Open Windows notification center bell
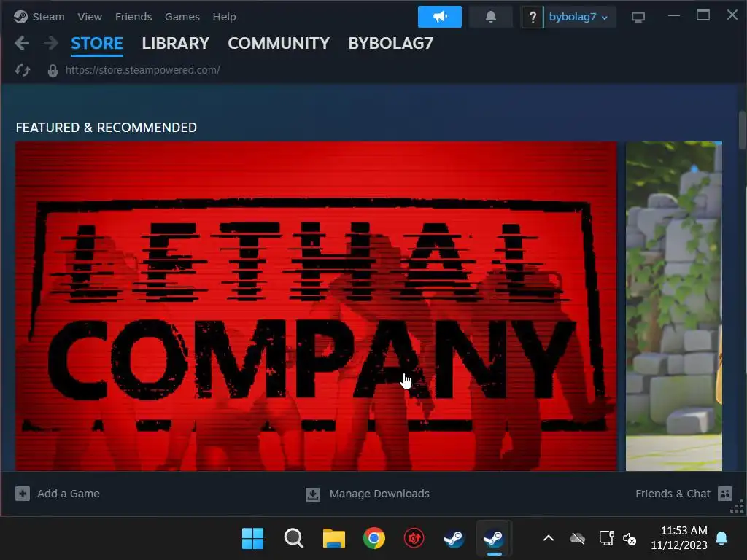The height and width of the screenshot is (560, 747). 721,539
